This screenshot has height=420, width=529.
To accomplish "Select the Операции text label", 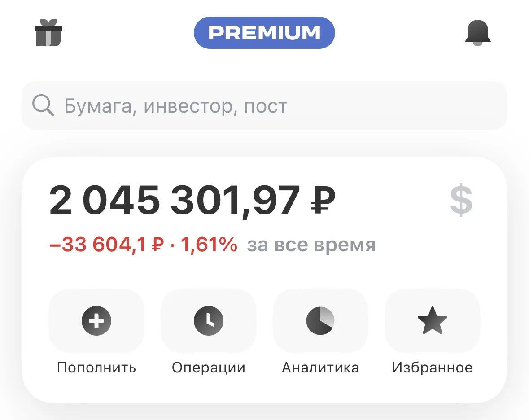I will pyautogui.click(x=209, y=367).
